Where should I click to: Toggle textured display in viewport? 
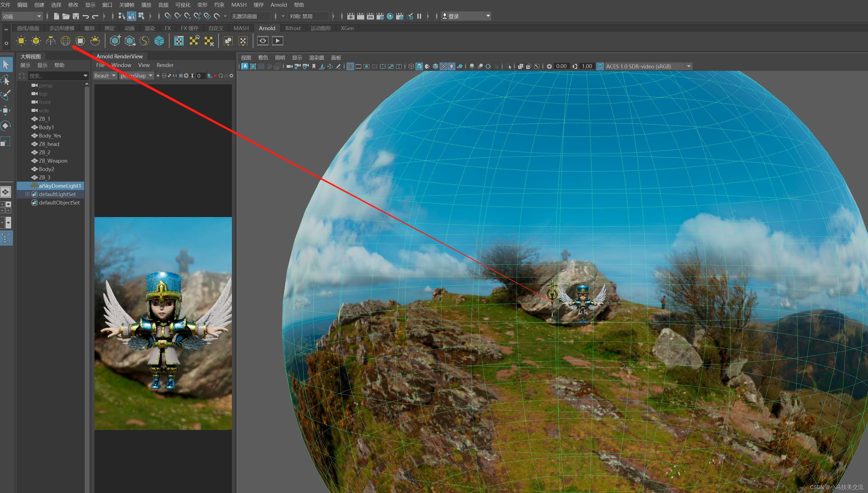(x=443, y=66)
